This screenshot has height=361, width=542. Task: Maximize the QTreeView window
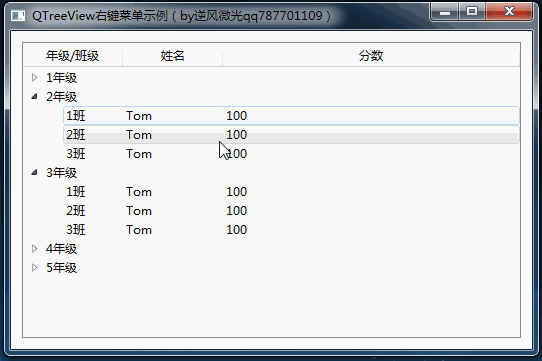click(x=472, y=12)
